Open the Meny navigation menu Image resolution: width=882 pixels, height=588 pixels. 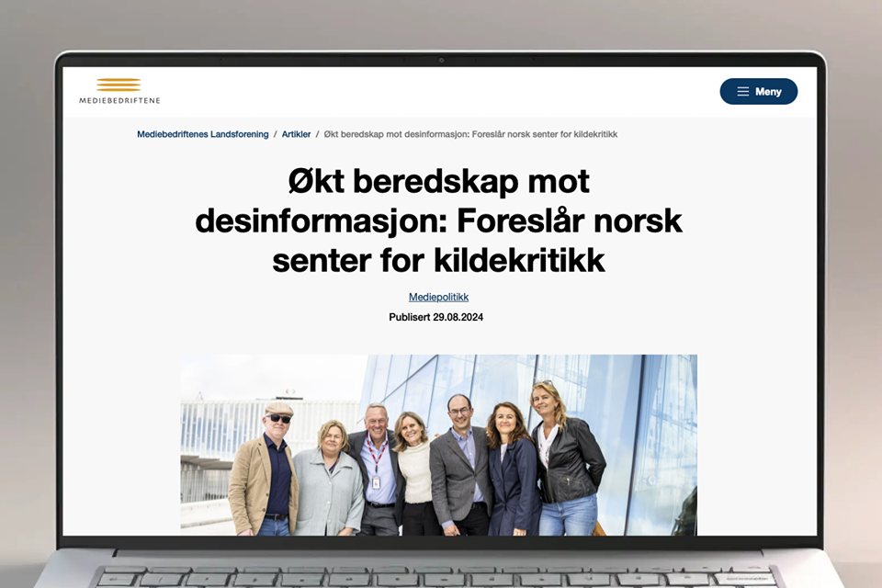click(x=759, y=91)
